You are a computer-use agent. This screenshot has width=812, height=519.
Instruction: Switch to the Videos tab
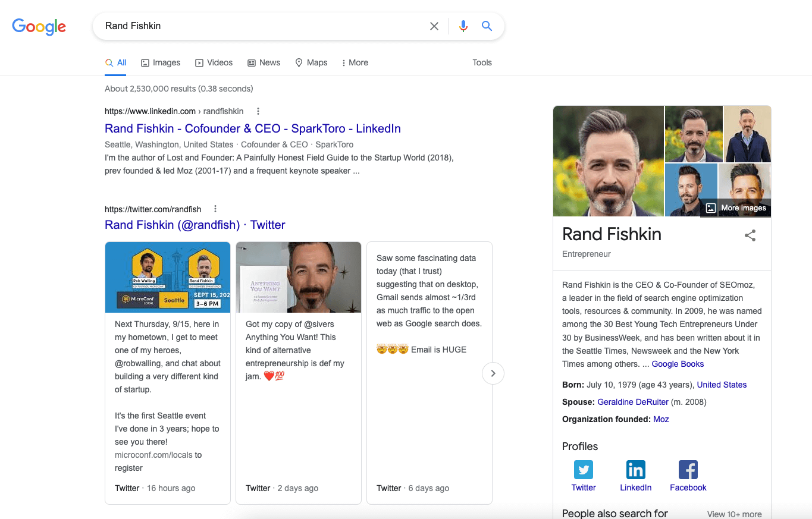(x=214, y=62)
